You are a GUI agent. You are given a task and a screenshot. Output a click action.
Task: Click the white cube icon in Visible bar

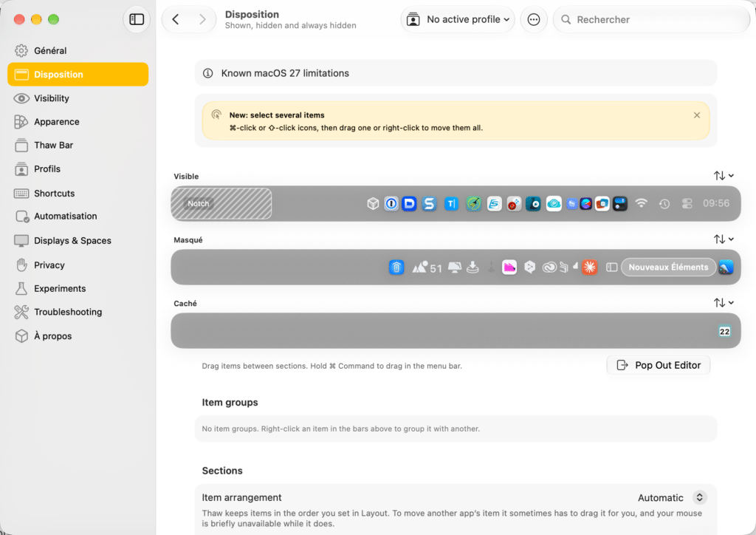click(373, 203)
